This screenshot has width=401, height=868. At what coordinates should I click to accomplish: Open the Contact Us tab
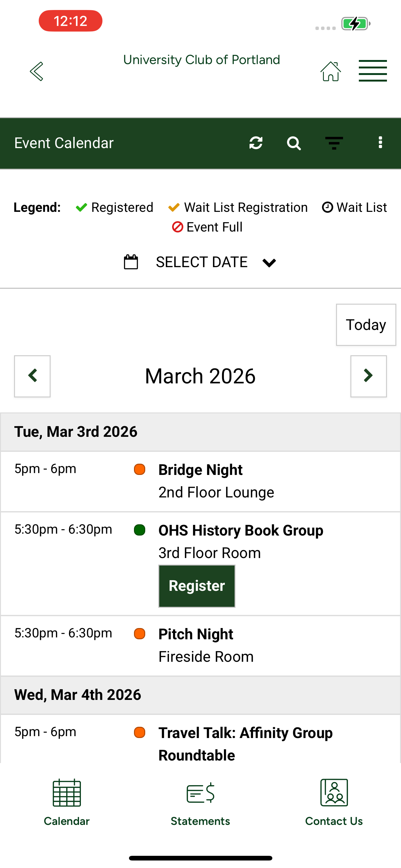click(x=334, y=803)
